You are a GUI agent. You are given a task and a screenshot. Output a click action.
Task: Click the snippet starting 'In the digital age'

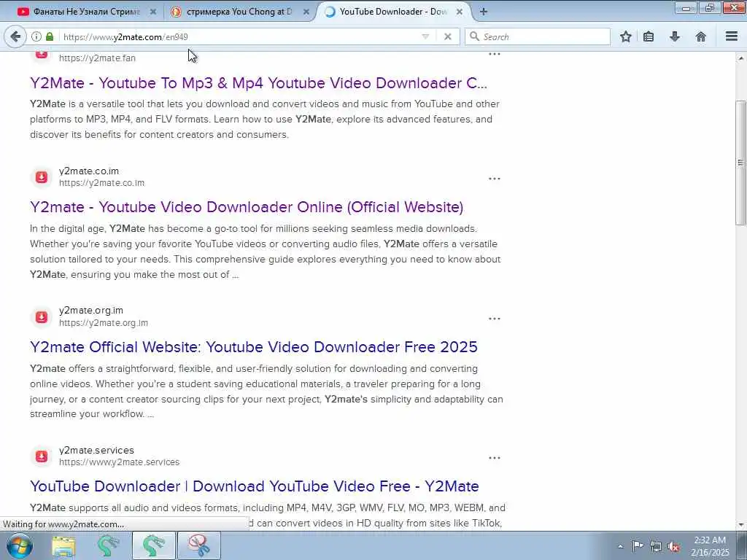266,252
